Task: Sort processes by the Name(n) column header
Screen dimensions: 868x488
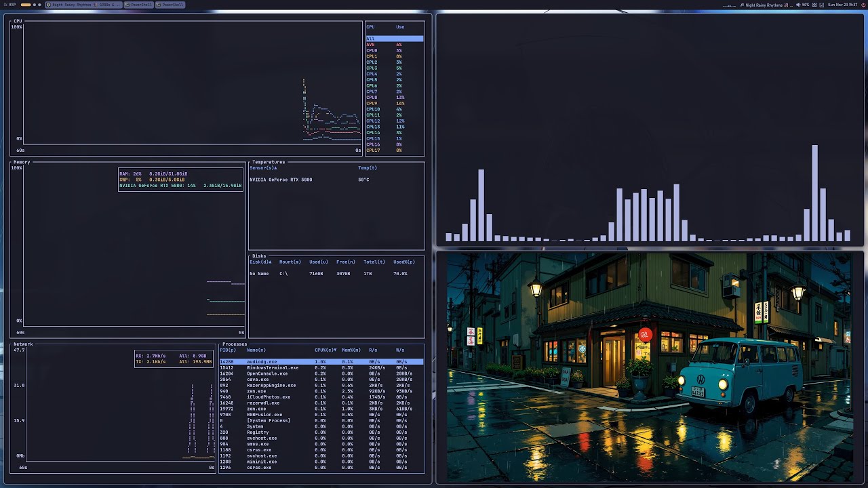Action: coord(256,350)
